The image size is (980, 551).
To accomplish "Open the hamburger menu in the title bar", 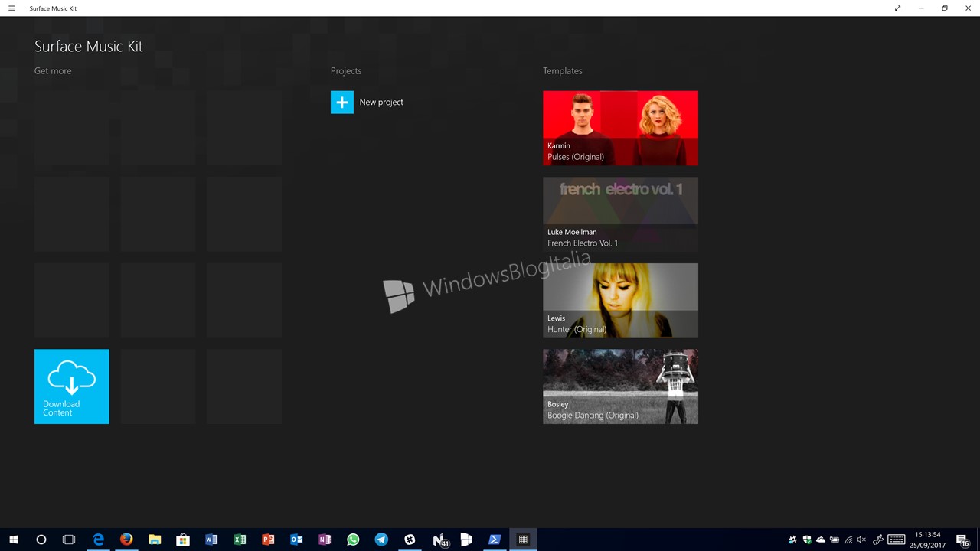I will 11,8.
